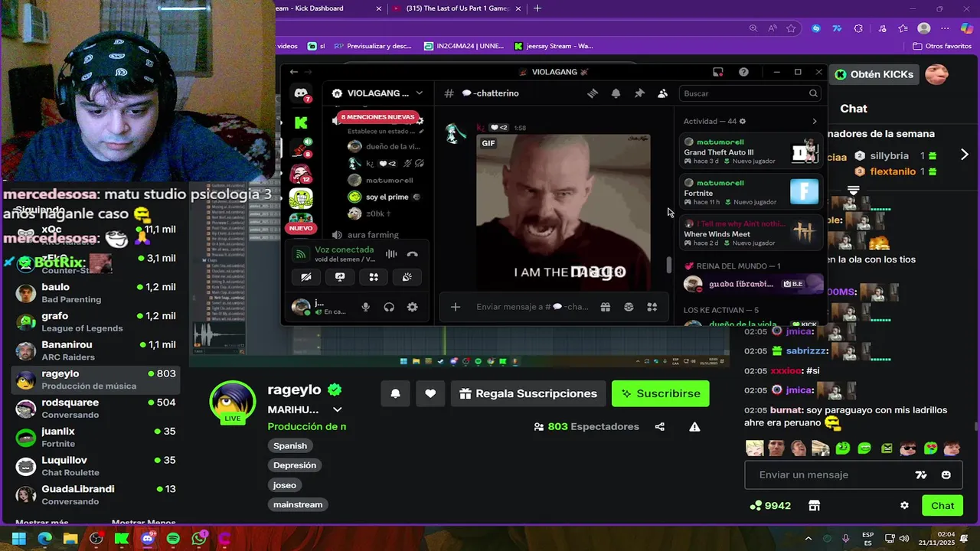Open Threads icon in Discord header

point(592,93)
